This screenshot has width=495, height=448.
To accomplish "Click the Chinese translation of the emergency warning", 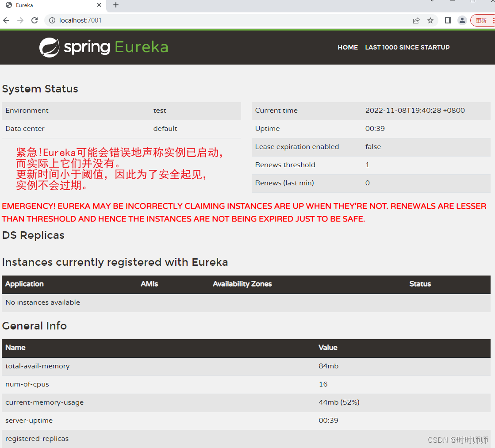I will pos(119,169).
